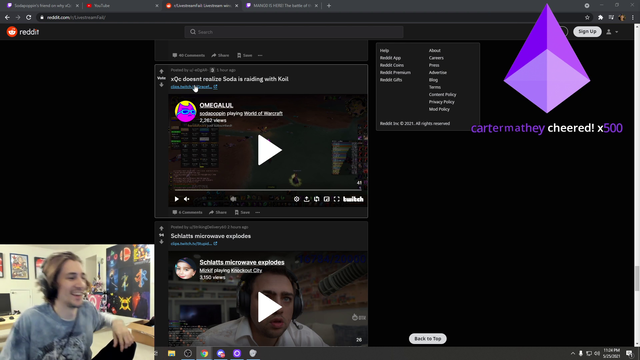Click the Reddit search field
The height and width of the screenshot is (360, 640).
coord(294,32)
